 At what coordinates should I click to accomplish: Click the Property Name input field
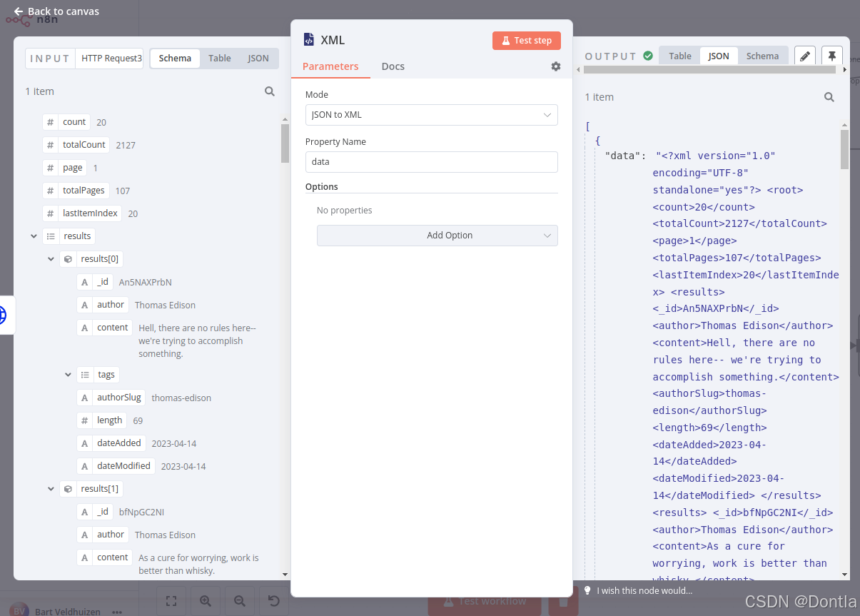click(432, 162)
